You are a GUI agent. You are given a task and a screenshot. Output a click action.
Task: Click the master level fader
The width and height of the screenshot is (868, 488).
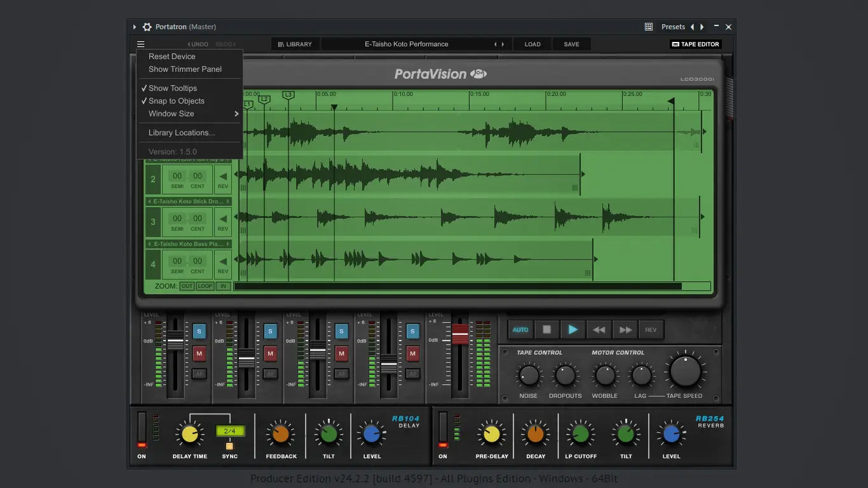tap(459, 333)
